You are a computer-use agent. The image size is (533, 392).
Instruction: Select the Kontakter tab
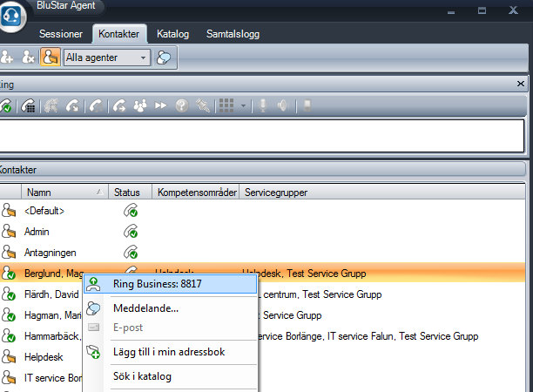point(119,34)
